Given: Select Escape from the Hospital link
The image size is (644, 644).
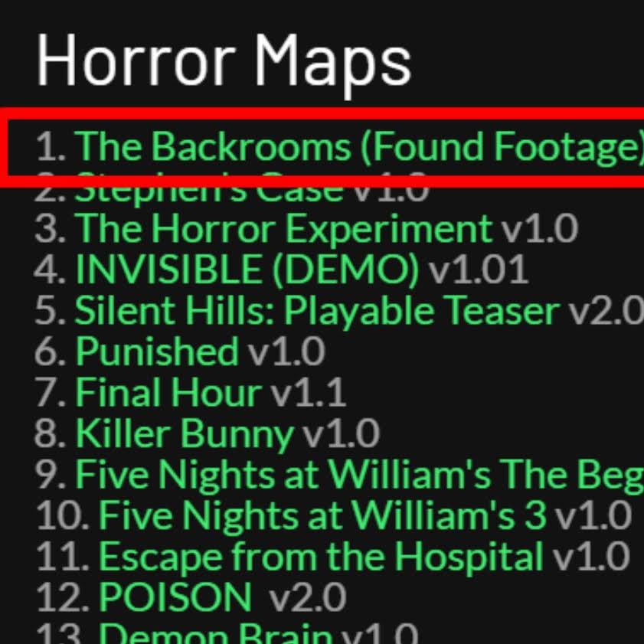Looking at the screenshot, I should [x=321, y=557].
